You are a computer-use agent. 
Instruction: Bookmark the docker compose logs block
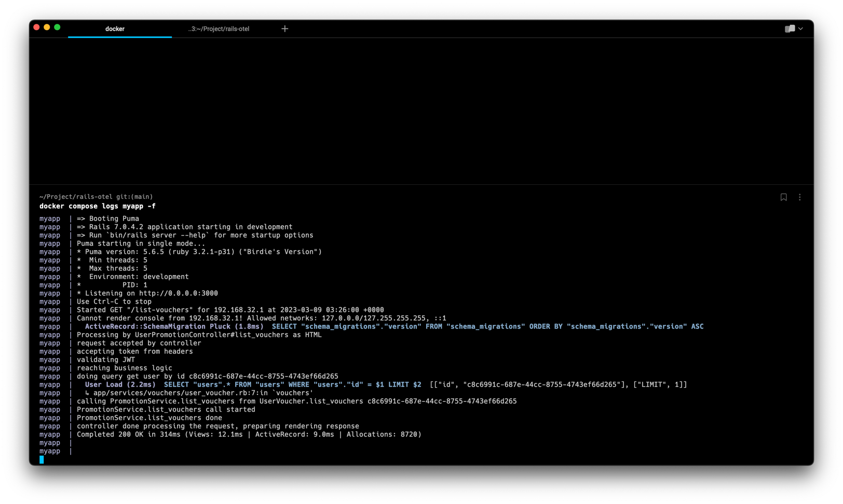(783, 197)
